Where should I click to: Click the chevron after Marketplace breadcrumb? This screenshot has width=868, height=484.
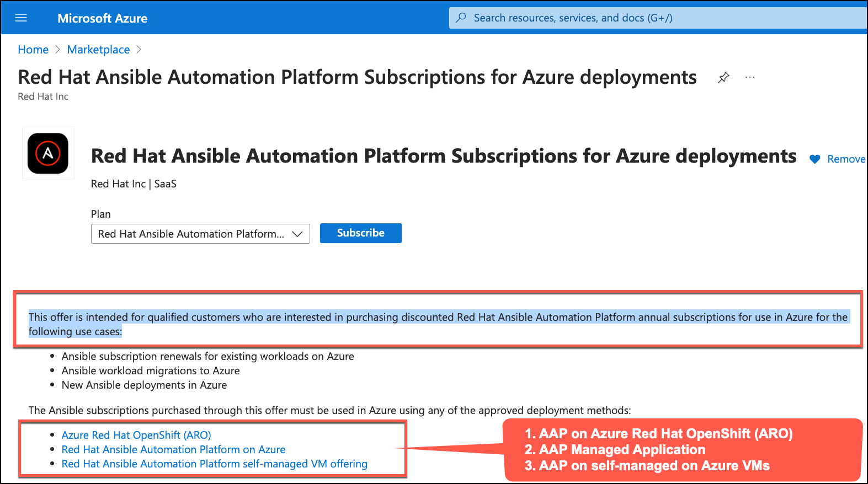pos(139,50)
